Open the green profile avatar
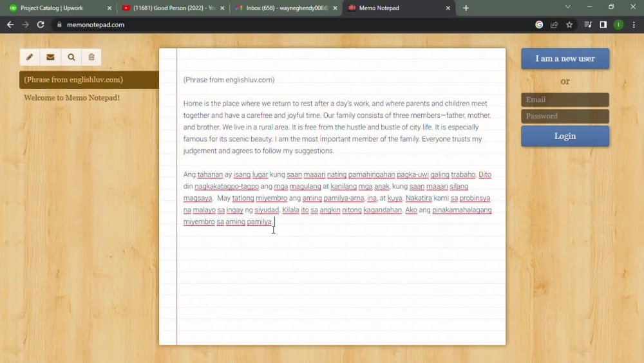The image size is (644, 363). point(618,24)
